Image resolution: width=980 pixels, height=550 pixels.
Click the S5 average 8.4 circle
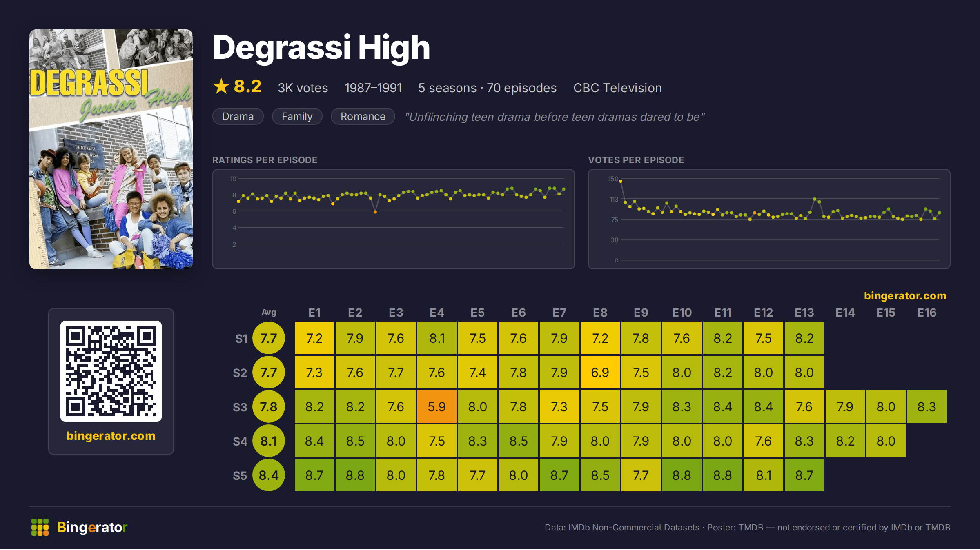[x=269, y=475]
